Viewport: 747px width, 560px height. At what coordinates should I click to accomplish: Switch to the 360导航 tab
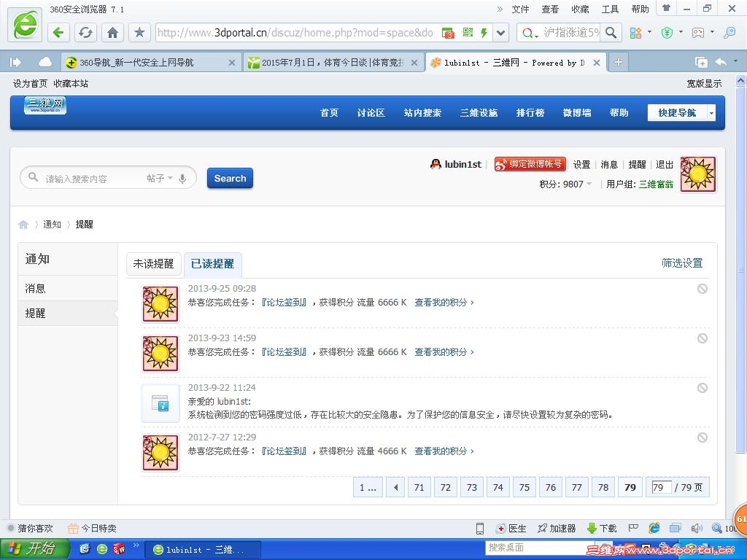(150, 63)
